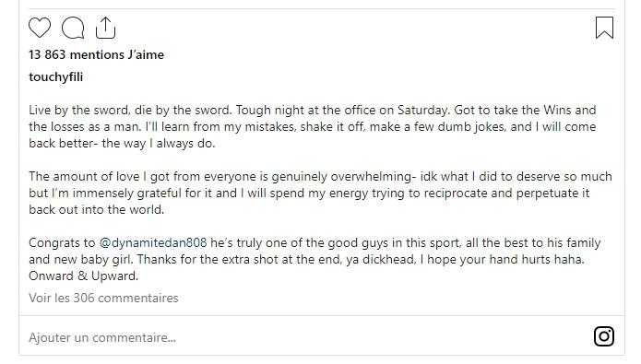Viewport: 641px width, 364px height.
Task: Save the post with the bookmark icon
Action: click(x=605, y=28)
